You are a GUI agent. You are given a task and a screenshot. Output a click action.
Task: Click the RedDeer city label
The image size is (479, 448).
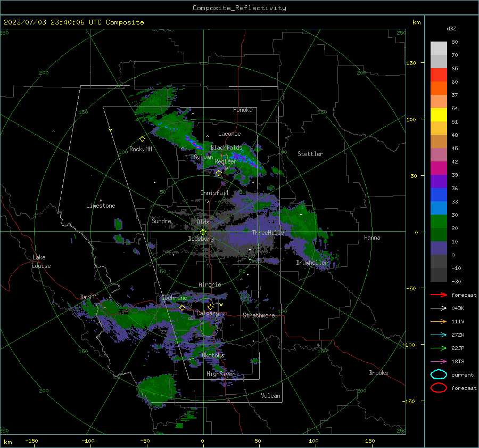tap(226, 161)
